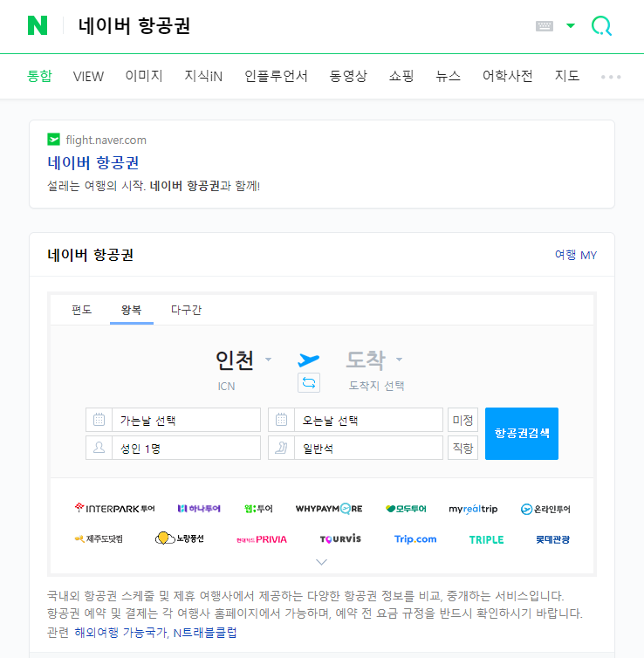Open the 성인 1명 passenger selector
This screenshot has width=644, height=658.
pos(186,448)
